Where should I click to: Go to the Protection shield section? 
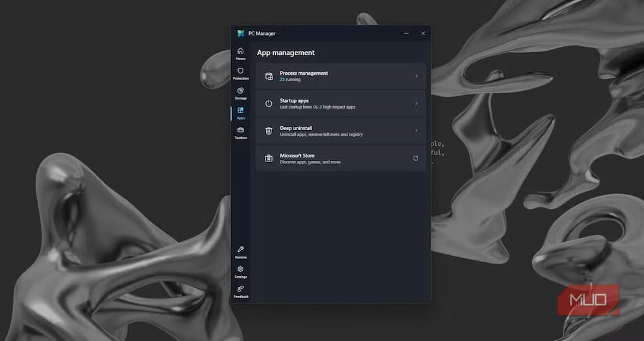tap(241, 74)
